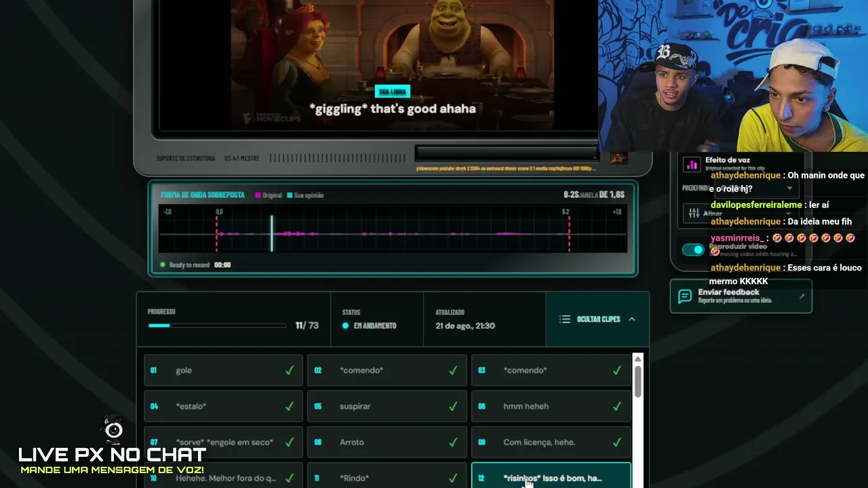
Task: Click the red start marker at 0.0
Action: click(217, 233)
